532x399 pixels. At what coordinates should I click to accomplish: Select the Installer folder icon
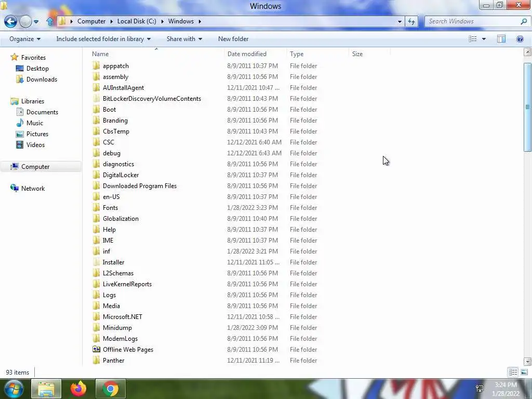coord(96,262)
